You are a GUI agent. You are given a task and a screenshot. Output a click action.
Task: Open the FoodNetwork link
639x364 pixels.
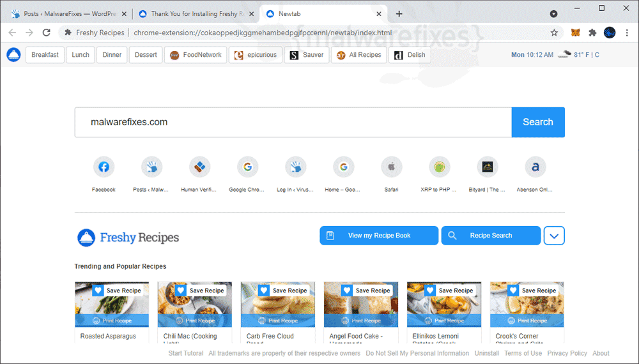(196, 55)
